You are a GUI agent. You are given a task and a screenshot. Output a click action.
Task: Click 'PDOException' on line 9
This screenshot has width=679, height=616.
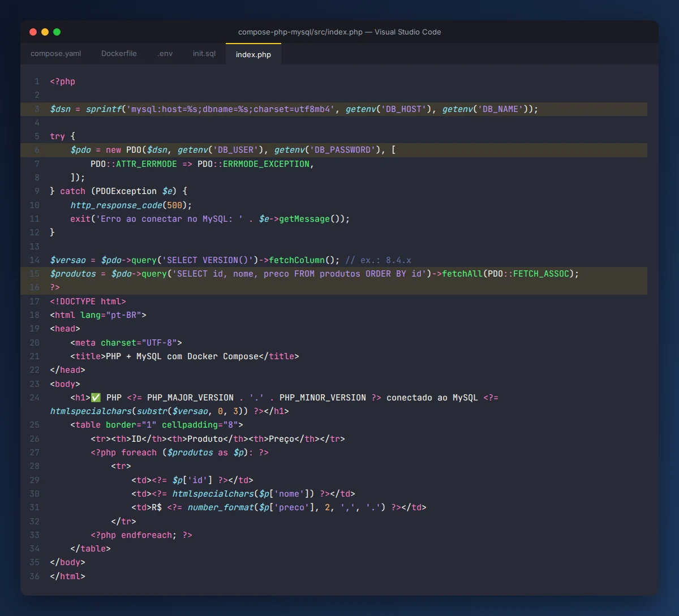126,191
